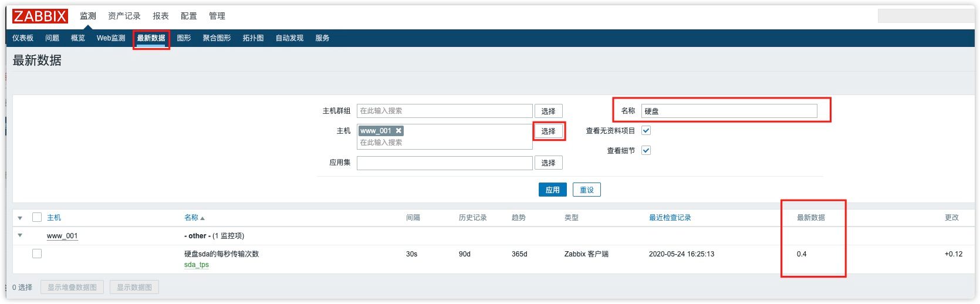Go to the 拓扑图 submenu tab
This screenshot has width=980, height=304.
[x=253, y=38]
